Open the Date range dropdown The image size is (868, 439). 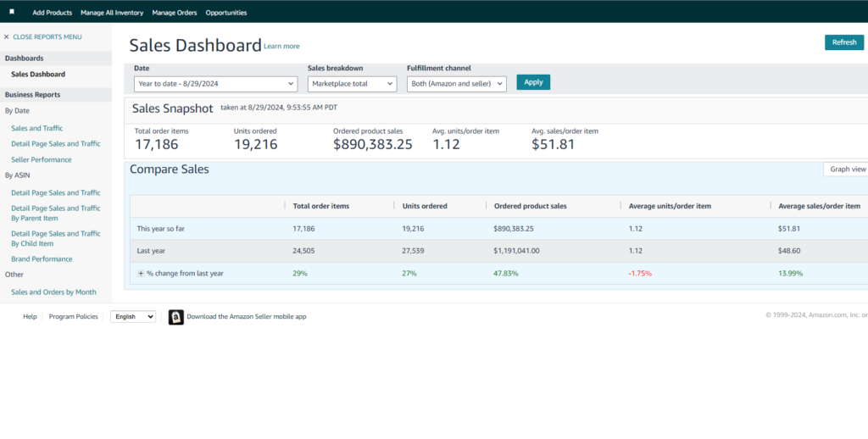coord(216,84)
